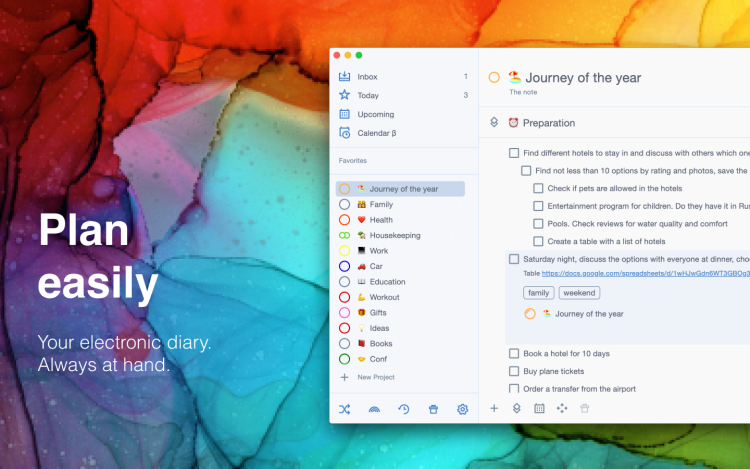Viewport: 750px width, 469px height.
Task: Check 'Book a hotel for 10 days' task
Action: [x=514, y=353]
